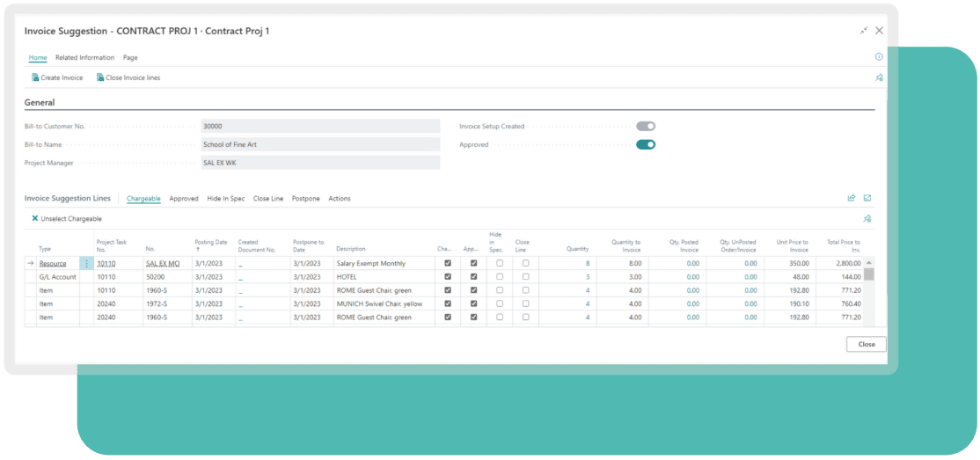Click the Create Invoice action icon
Image resolution: width=980 pixels, height=460 pixels.
coord(35,77)
